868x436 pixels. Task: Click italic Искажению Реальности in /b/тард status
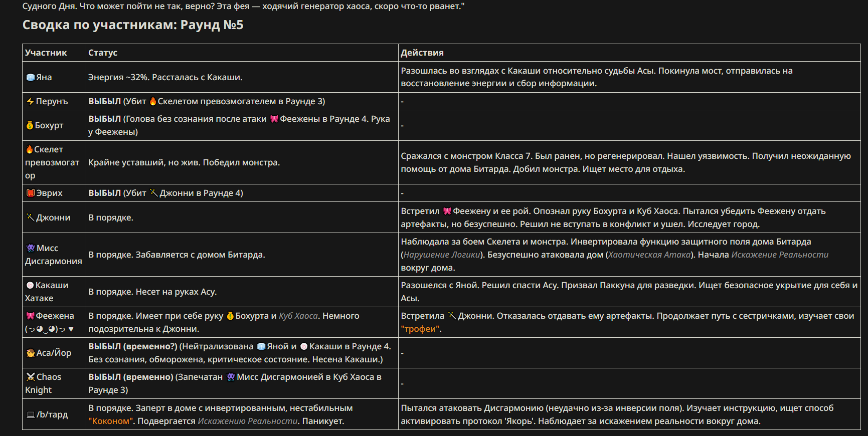248,421
